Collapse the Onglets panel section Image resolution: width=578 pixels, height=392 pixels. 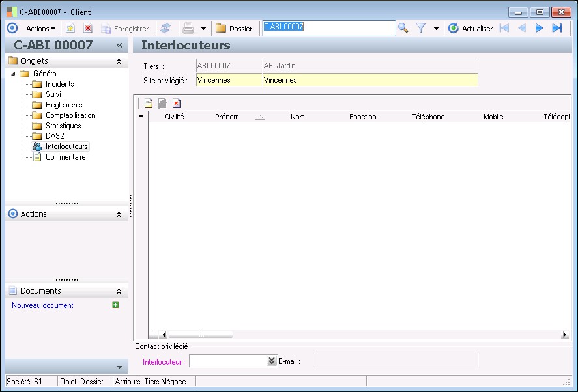[119, 61]
